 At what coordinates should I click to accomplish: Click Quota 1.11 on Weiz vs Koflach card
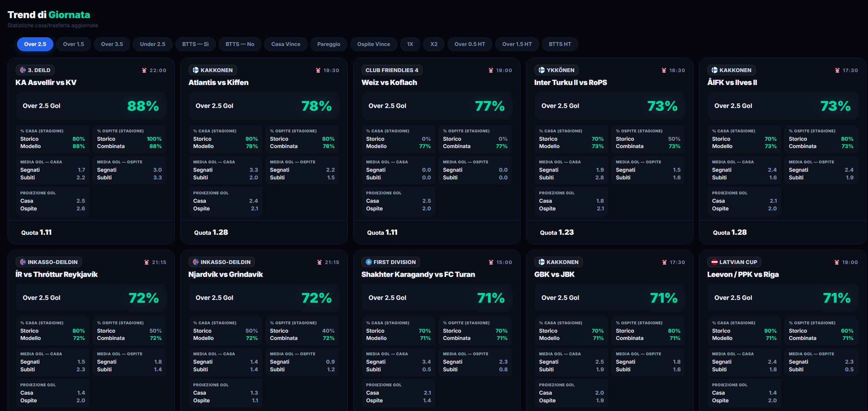382,232
